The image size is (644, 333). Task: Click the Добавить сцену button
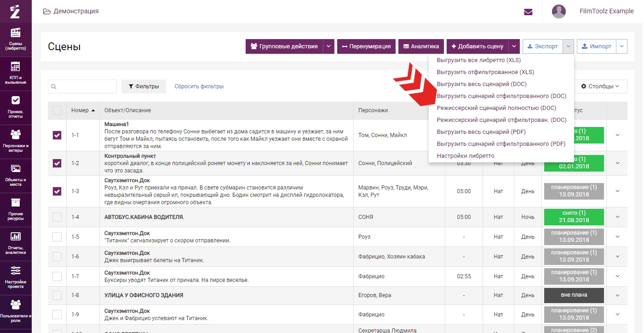pyautogui.click(x=477, y=46)
